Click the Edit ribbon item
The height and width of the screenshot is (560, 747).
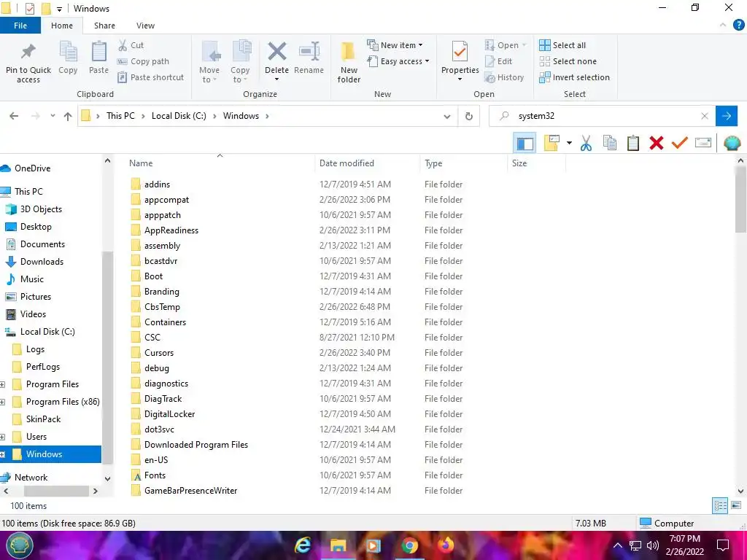click(x=499, y=61)
